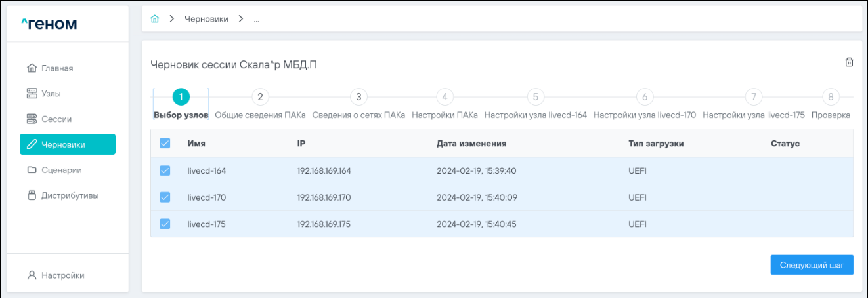Open Настройки user settings

pyautogui.click(x=62, y=275)
